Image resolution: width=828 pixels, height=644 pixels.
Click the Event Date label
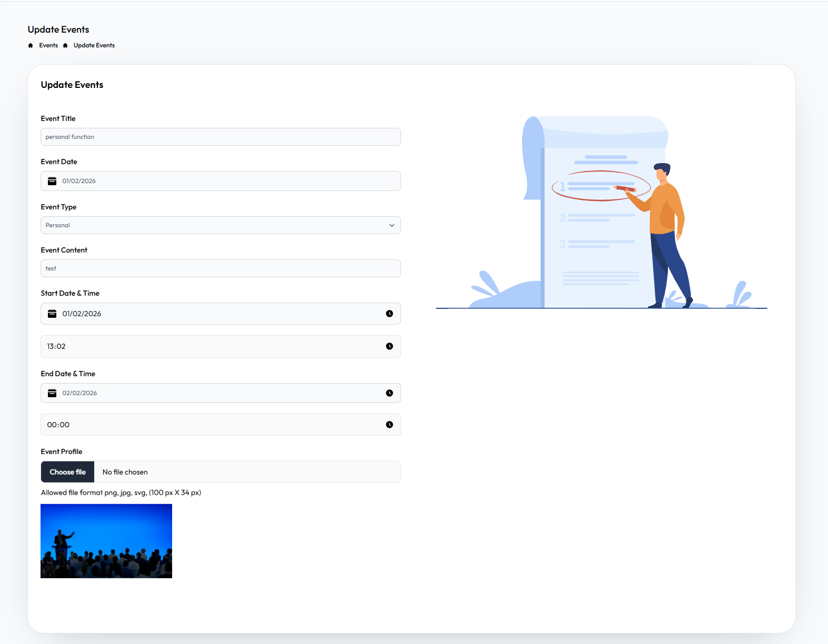click(x=59, y=162)
